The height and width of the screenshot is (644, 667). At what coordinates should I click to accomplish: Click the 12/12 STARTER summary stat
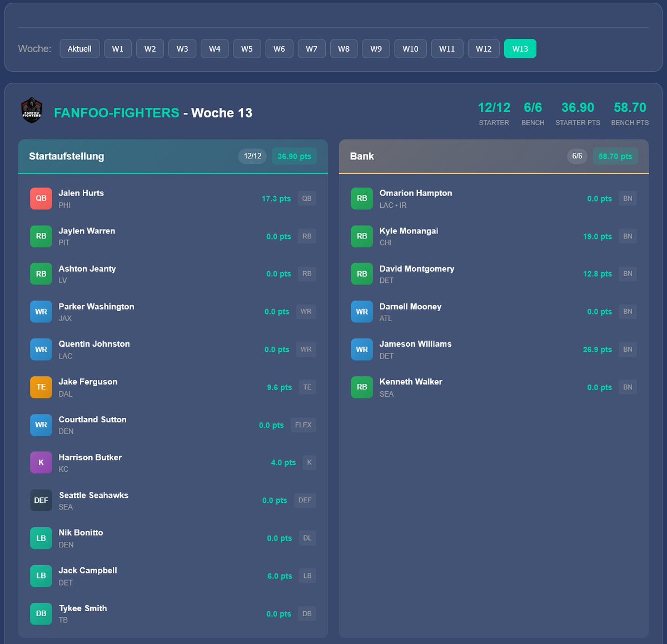[x=494, y=113]
